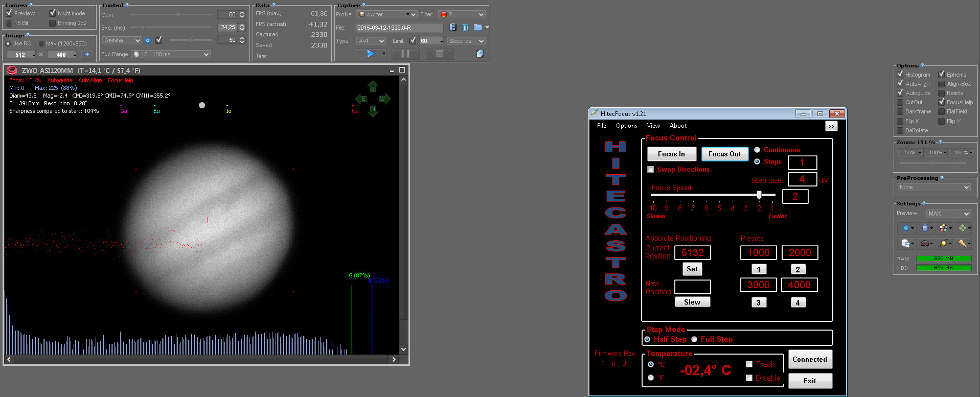This screenshot has height=397, width=980.
Task: Select Continuous focus mode radio
Action: click(x=757, y=150)
